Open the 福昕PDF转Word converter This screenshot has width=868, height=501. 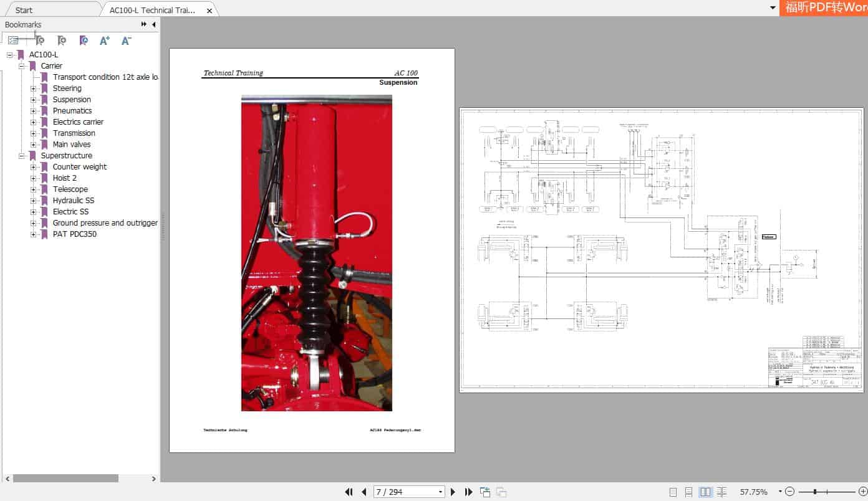823,7
